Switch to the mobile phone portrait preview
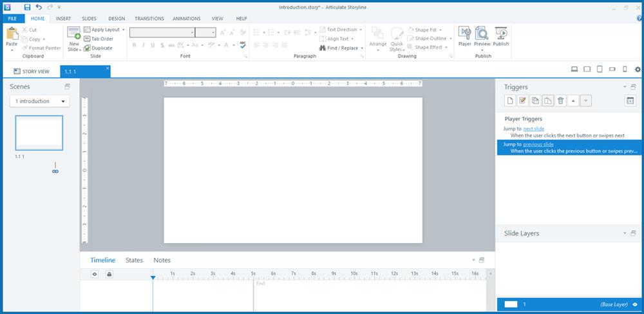 624,70
